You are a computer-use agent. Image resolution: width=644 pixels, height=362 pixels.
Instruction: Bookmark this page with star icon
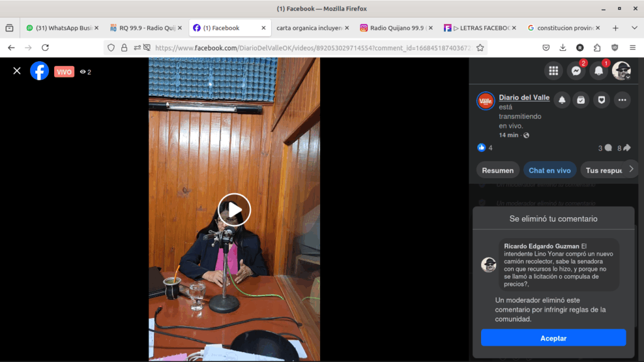(x=480, y=47)
